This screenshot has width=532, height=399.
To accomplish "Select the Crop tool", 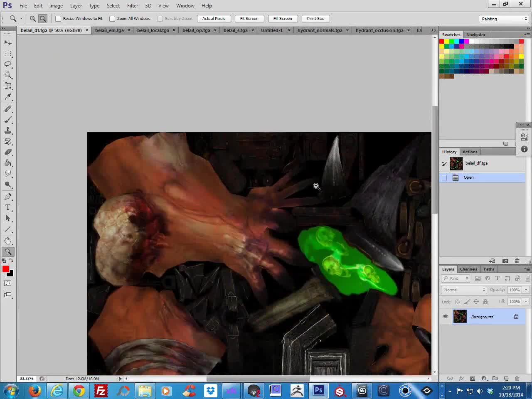I will tap(8, 86).
